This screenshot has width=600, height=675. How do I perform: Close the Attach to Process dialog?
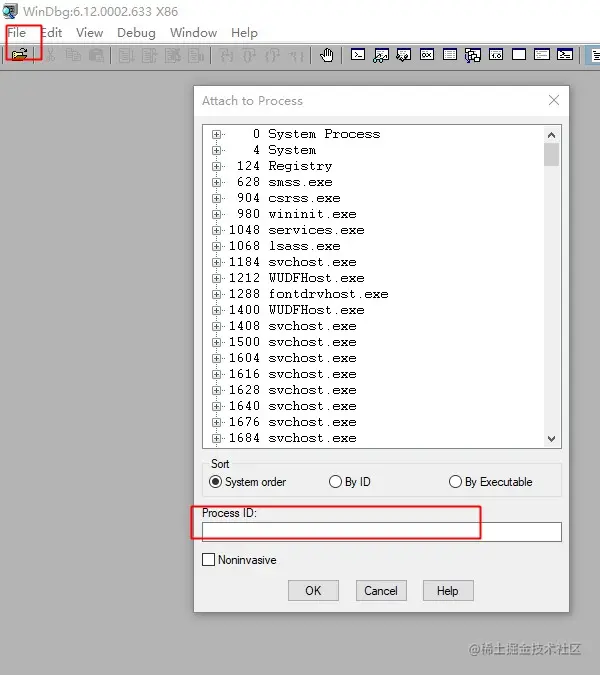[x=554, y=100]
